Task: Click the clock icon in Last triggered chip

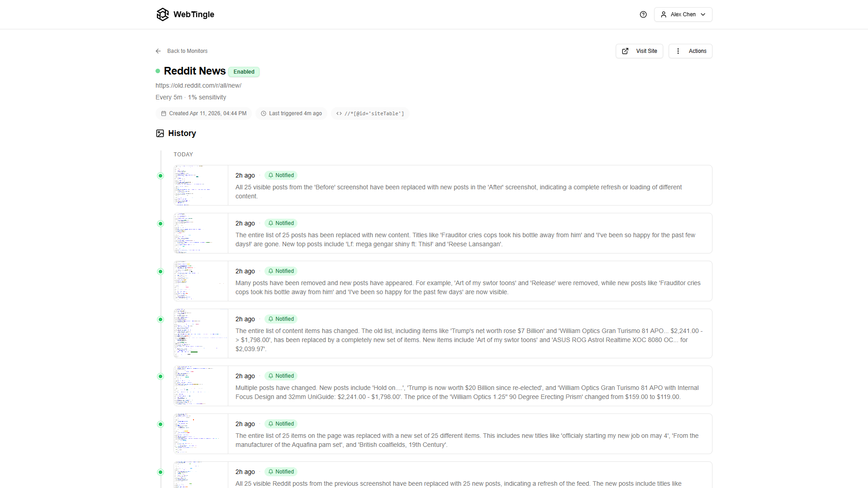Action: click(264, 113)
